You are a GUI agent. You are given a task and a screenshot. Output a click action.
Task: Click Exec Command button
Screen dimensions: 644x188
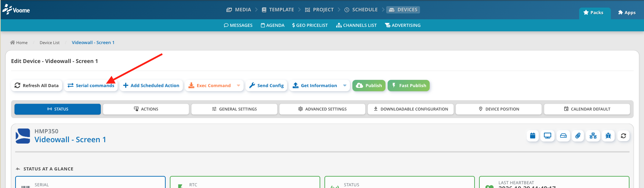pos(210,85)
